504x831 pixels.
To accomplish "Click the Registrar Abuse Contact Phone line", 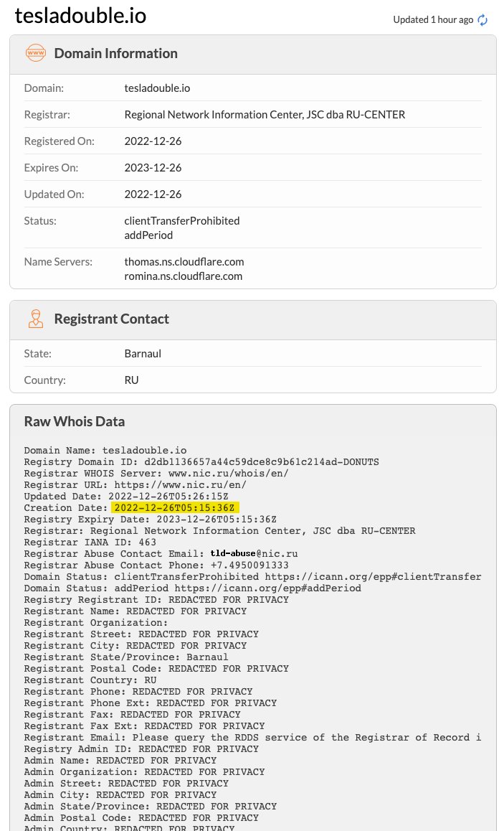I will (x=156, y=565).
